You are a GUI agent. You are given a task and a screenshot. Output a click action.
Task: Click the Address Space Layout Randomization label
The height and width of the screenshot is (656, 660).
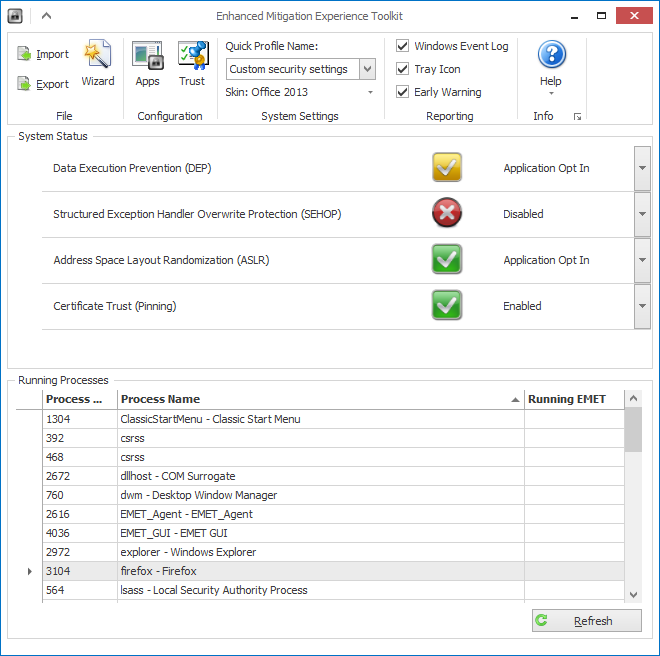tap(161, 260)
